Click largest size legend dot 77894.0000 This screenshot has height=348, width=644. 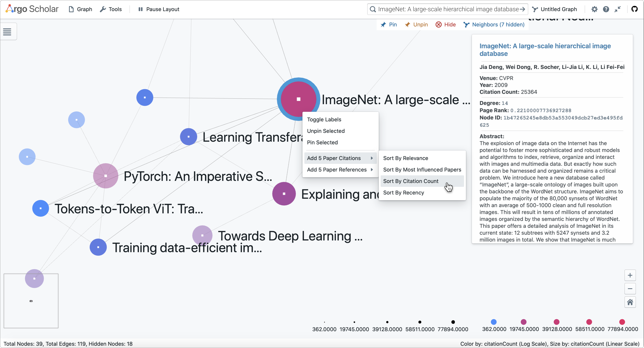tap(453, 322)
